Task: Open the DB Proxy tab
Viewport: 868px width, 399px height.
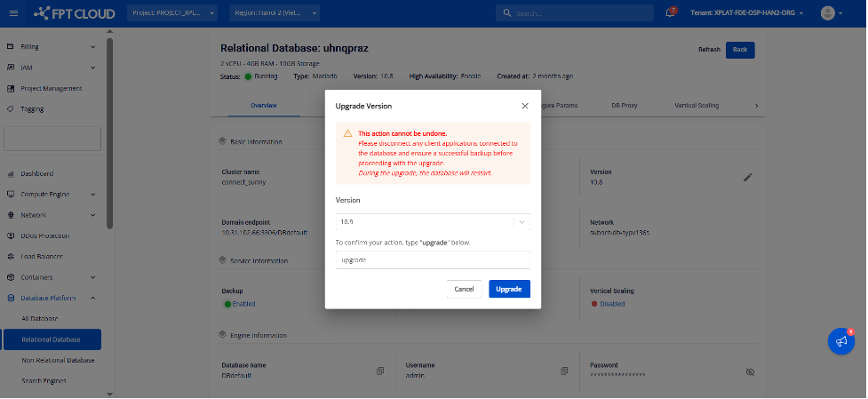Action: [624, 105]
